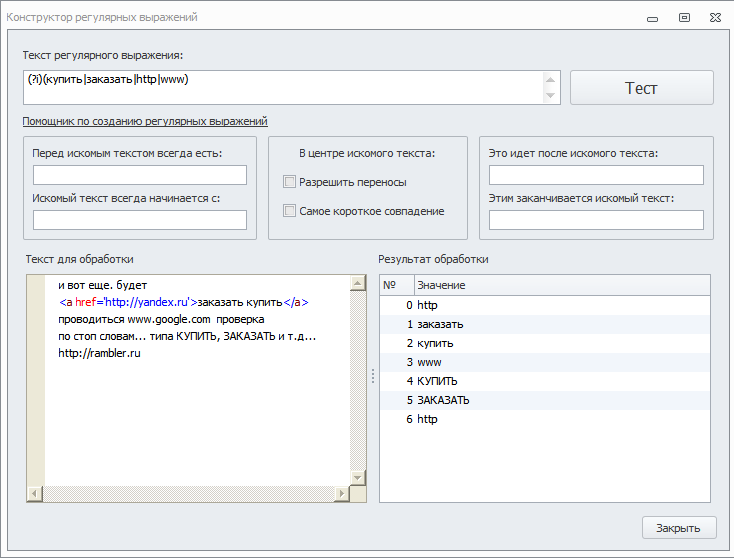The image size is (734, 558).
Task: Click the 'Искомый текст всегда начинается с' input
Action: click(140, 220)
